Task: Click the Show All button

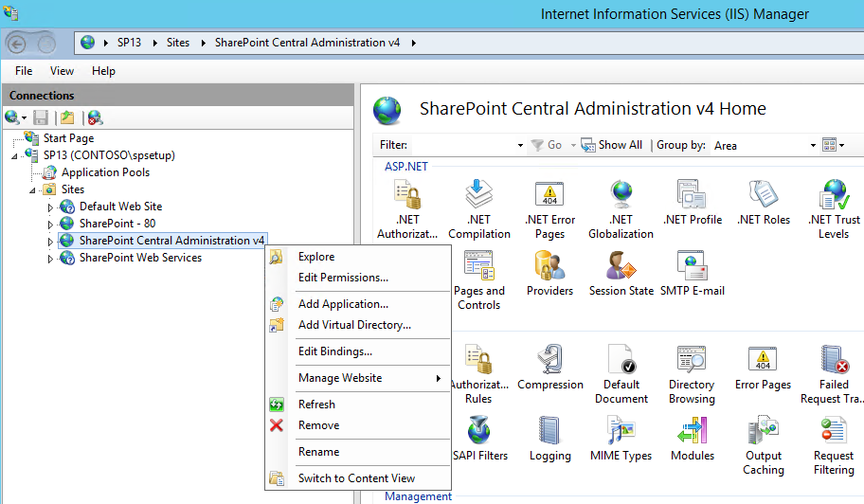Action: point(612,145)
